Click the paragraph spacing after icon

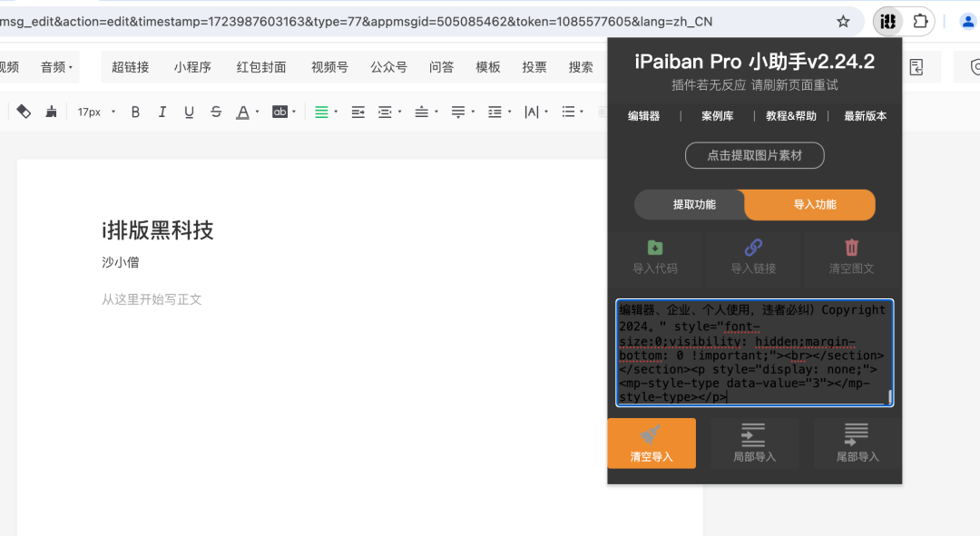tap(458, 112)
